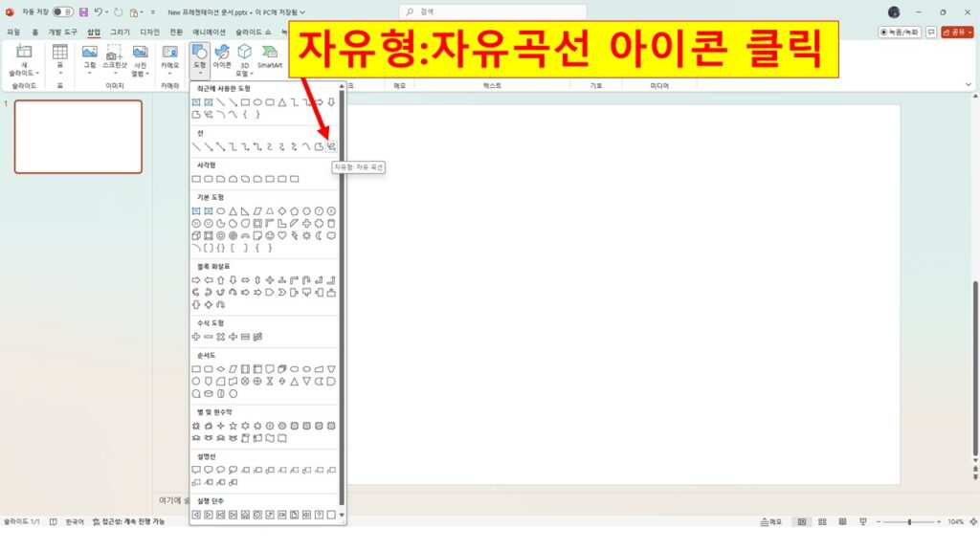Open the 스크린샷 screenshot dropdown

(x=115, y=60)
